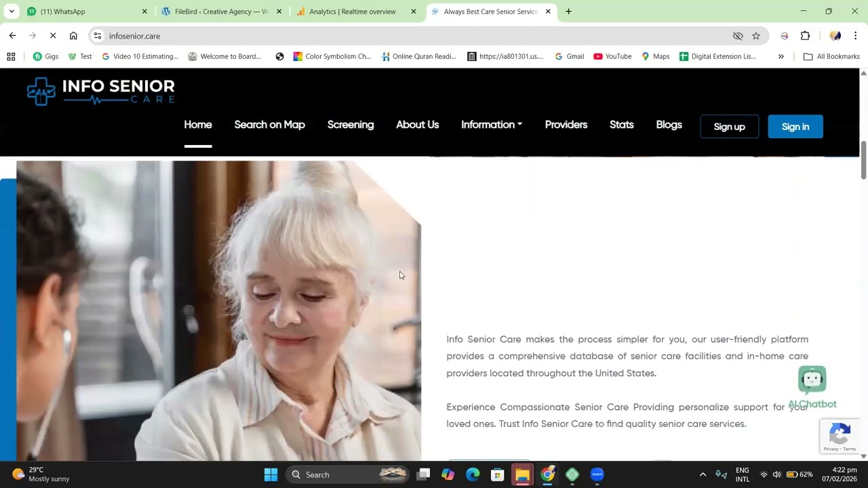Show hidden system tray icons
This screenshot has width=868, height=488.
pyautogui.click(x=703, y=474)
